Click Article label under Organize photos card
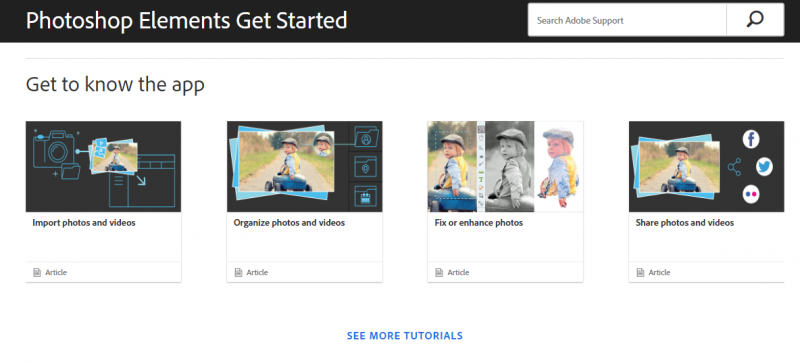 click(x=257, y=273)
